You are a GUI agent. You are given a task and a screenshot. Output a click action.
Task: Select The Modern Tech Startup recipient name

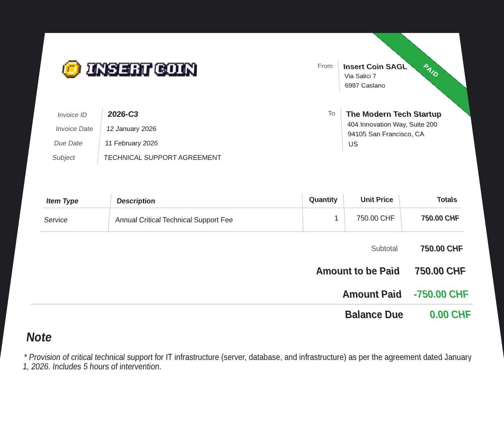pyautogui.click(x=393, y=114)
